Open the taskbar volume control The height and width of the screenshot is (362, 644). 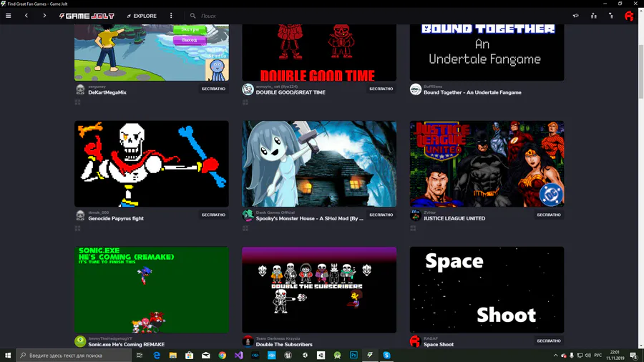pyautogui.click(x=587, y=356)
